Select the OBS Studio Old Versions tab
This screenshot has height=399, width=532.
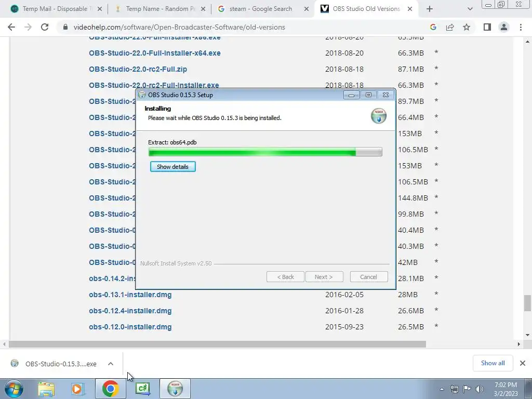coord(366,9)
